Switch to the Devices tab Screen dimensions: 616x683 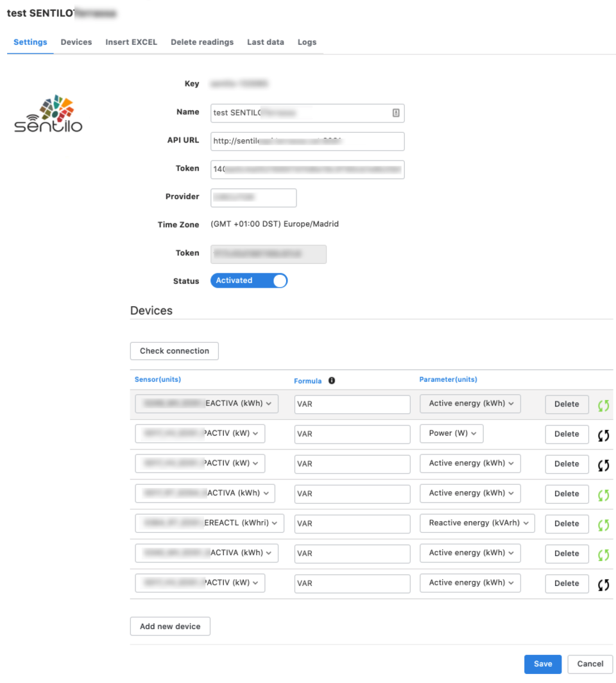(x=76, y=42)
